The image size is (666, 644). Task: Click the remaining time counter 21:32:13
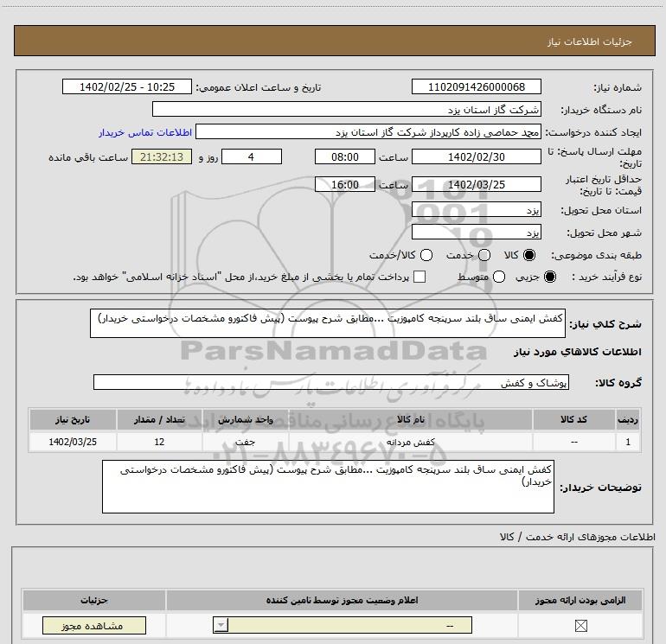tap(162, 156)
